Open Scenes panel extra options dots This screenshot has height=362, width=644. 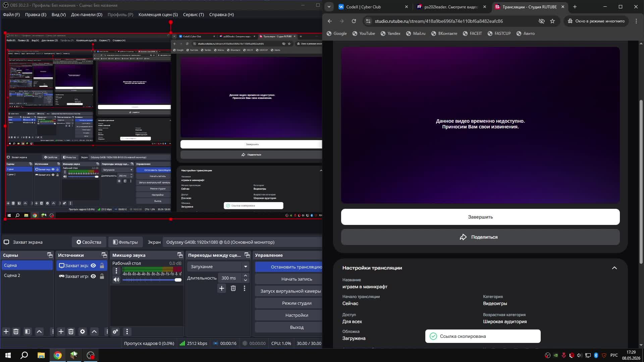pos(52,331)
